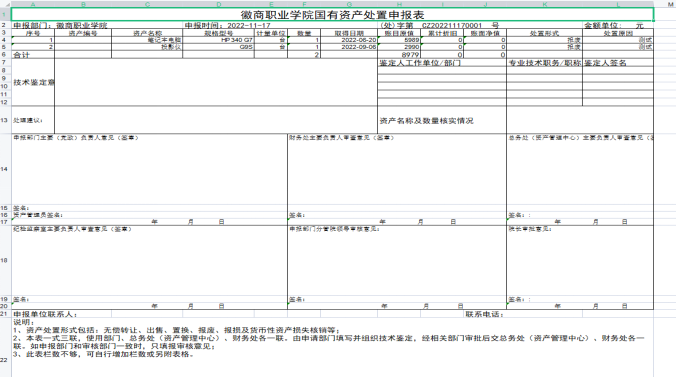Click the 鉴定人签名 header cell
Viewport: 676px width, 377px height.
(x=618, y=63)
